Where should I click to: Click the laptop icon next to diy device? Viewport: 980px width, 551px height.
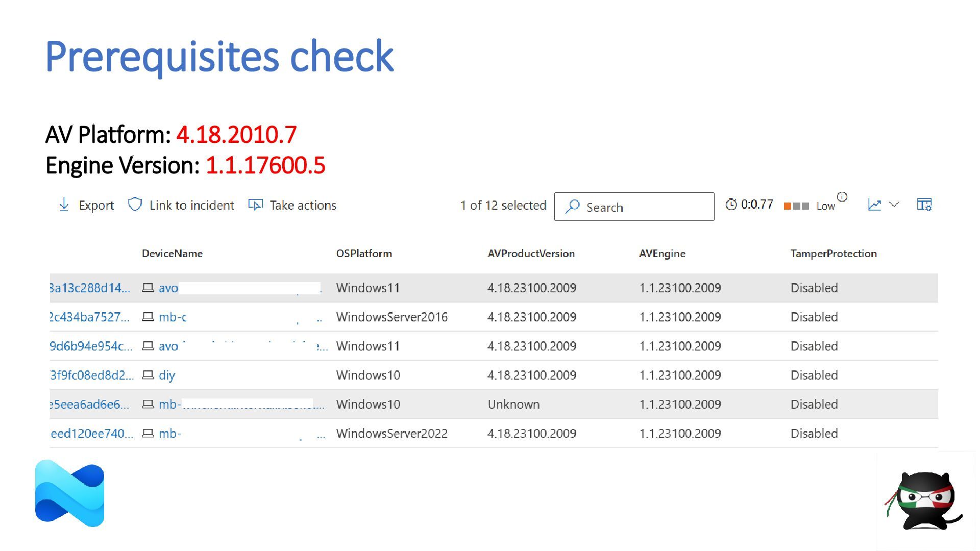coord(148,375)
